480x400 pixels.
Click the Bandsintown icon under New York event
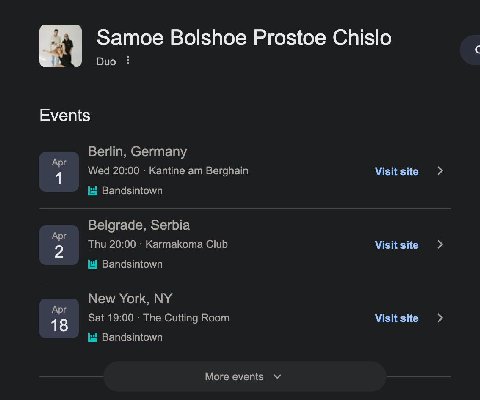(x=92, y=337)
